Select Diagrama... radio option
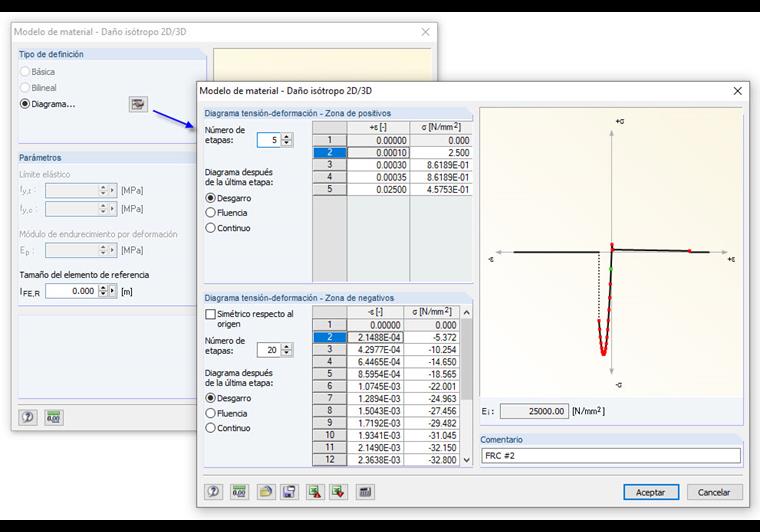The height and width of the screenshot is (532, 760). click(25, 104)
